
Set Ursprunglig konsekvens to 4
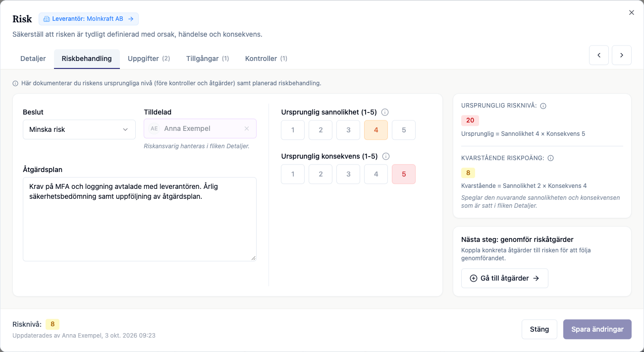point(376,174)
